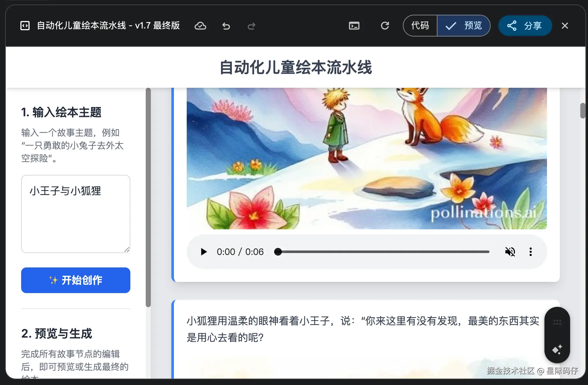Click the grid dots handle on floating pill

pos(557,322)
